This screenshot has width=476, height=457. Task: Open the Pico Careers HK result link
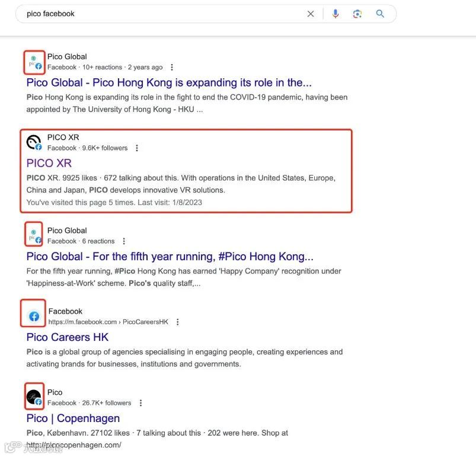pyautogui.click(x=68, y=337)
